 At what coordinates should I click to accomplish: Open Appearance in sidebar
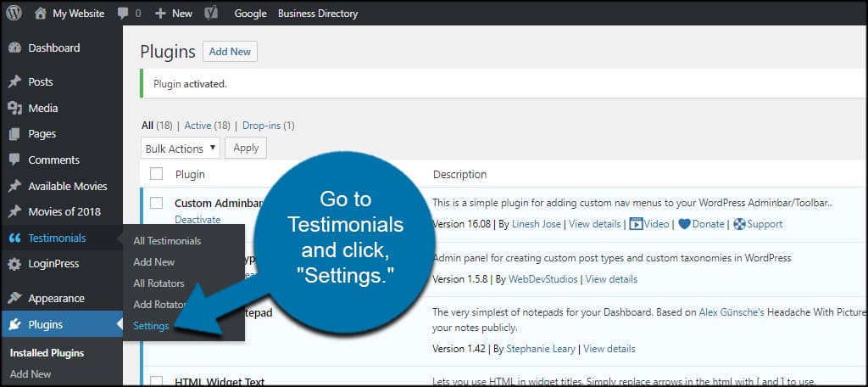pyautogui.click(x=57, y=298)
